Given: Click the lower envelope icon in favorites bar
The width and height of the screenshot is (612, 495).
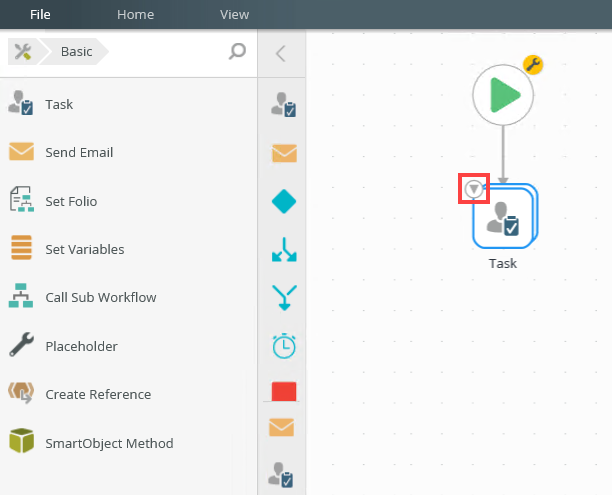Looking at the screenshot, I should (x=281, y=427).
